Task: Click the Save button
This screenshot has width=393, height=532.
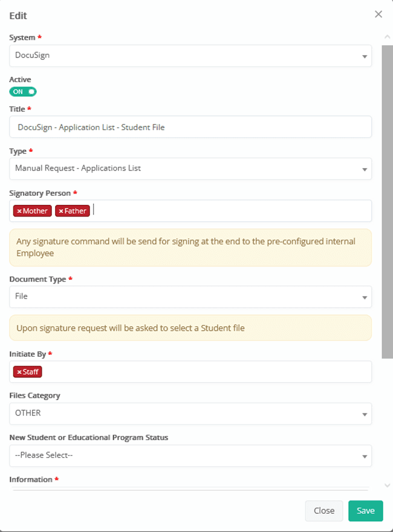Action: click(x=366, y=511)
